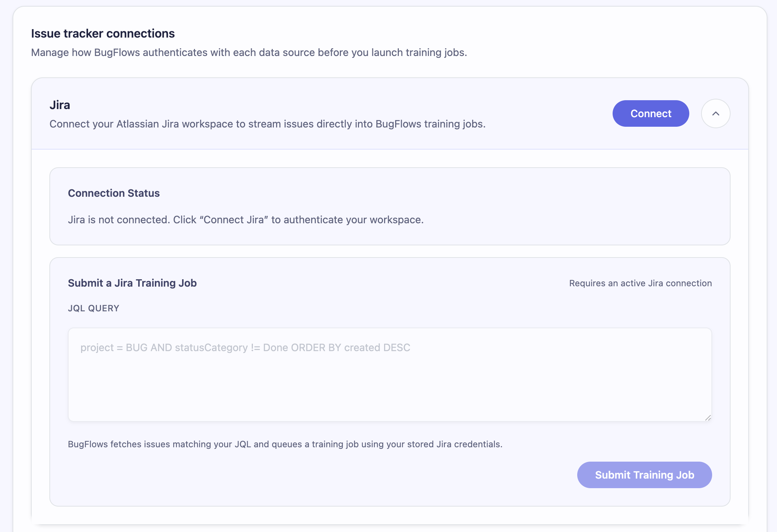
Task: Click the 'Submit a Jira Training Job' heading
Action: 132,283
